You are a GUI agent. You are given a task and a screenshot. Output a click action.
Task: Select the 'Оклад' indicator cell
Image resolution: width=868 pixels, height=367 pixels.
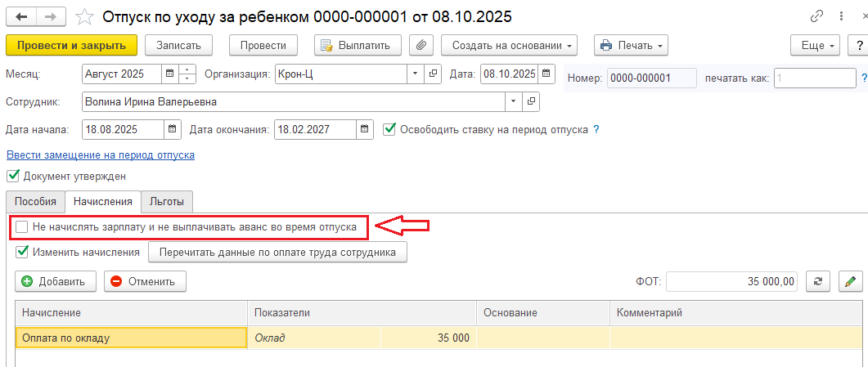(x=314, y=338)
